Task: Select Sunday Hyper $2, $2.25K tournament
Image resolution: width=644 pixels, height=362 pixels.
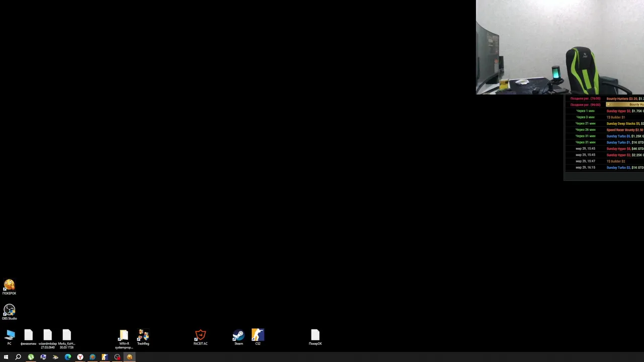Action: [x=625, y=155]
